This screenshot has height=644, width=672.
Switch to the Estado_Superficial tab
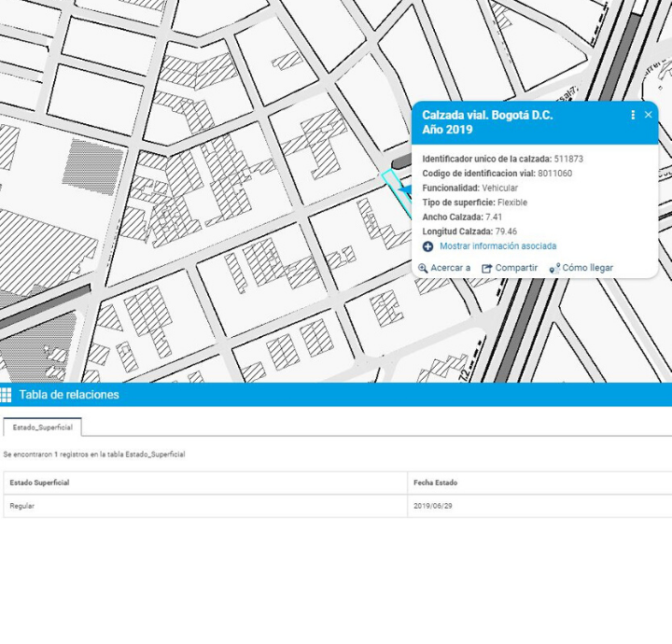coord(42,427)
